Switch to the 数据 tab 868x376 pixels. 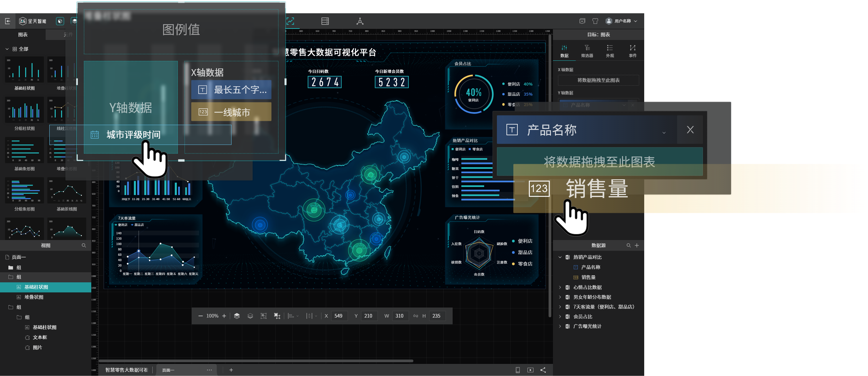pyautogui.click(x=564, y=51)
